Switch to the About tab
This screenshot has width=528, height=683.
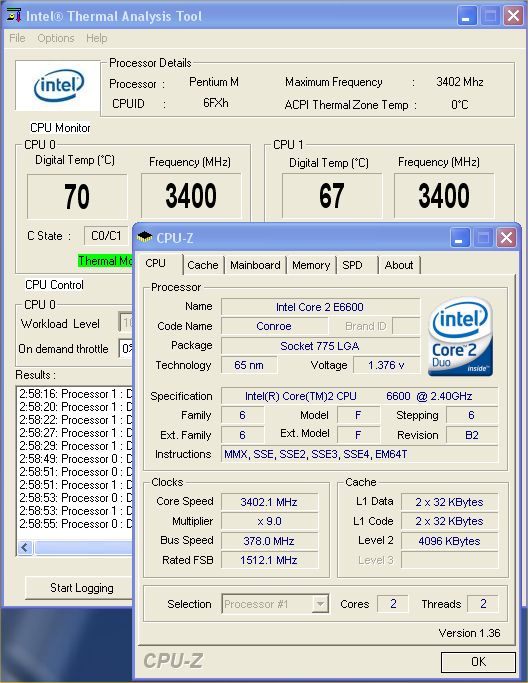(x=399, y=265)
